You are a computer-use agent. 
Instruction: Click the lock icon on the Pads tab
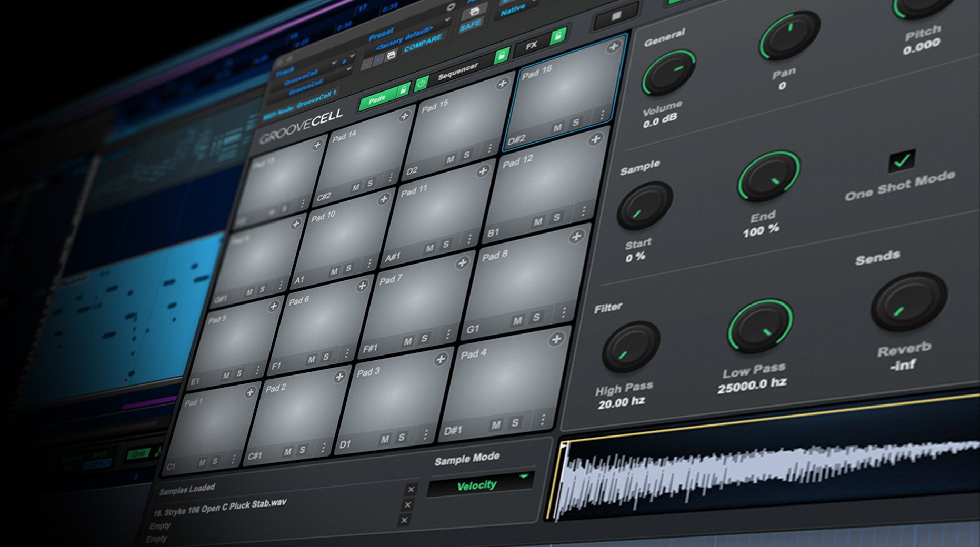pos(403,90)
